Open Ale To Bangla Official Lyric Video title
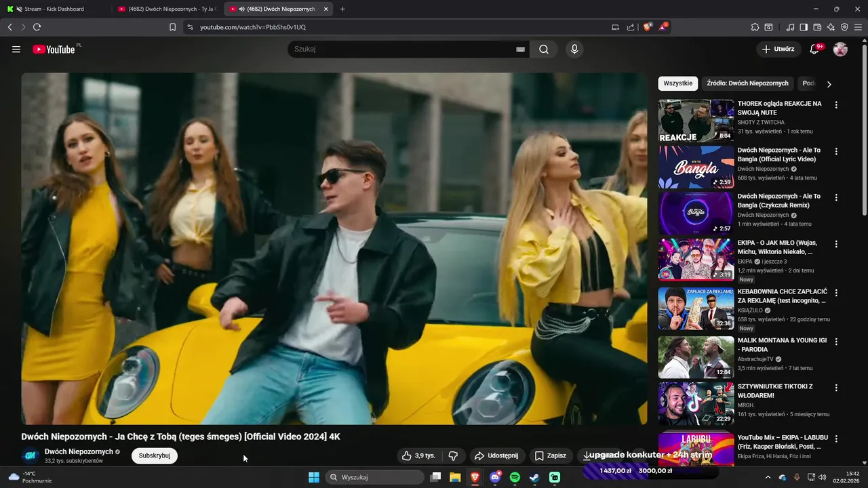Screen dimensions: 868x488 coord(779,155)
